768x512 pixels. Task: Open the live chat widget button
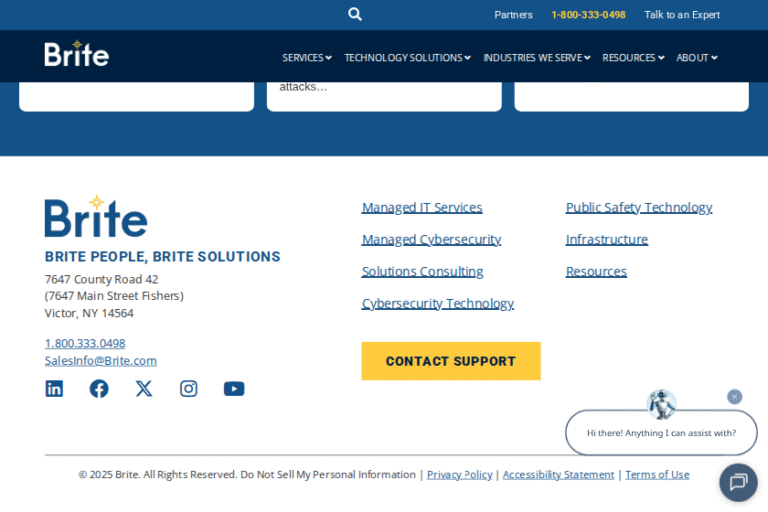point(738,482)
